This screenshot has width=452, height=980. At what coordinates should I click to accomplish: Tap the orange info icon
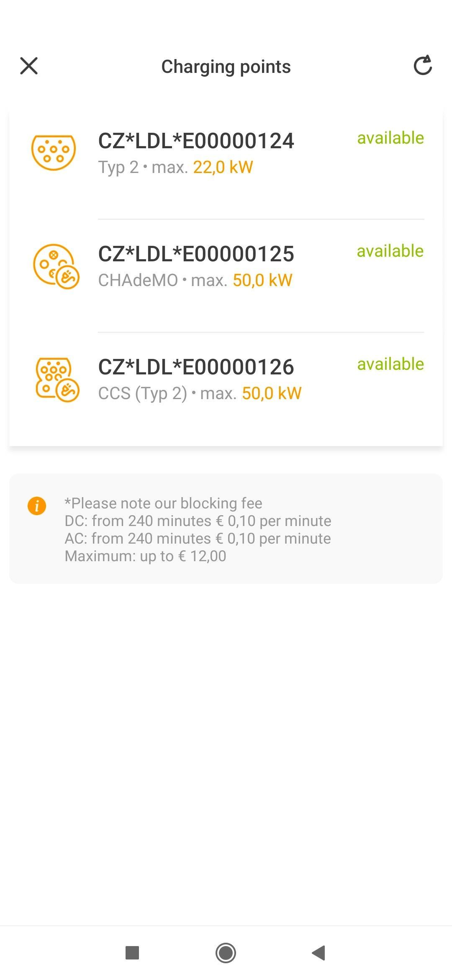tap(37, 505)
